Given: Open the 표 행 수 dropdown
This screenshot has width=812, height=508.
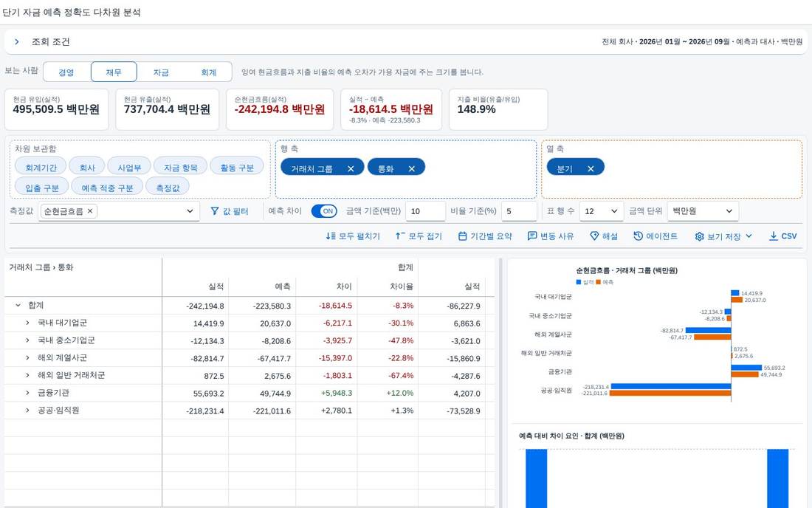Looking at the screenshot, I should coord(601,210).
